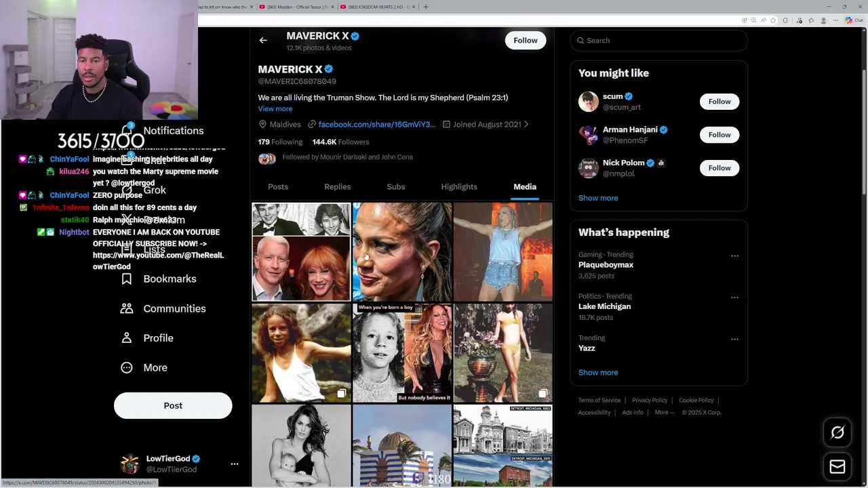Expand footer More options menu
Image resolution: width=868 pixels, height=488 pixels.
click(x=665, y=413)
